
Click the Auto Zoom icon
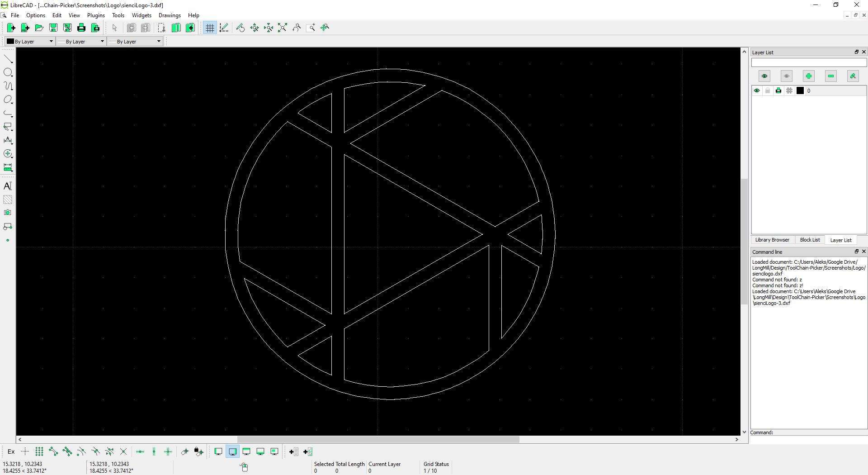tap(283, 28)
